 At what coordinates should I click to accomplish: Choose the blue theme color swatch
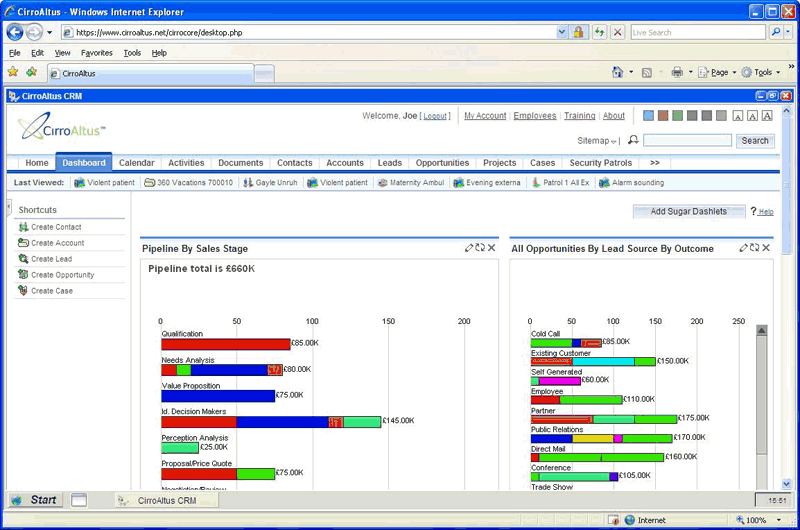click(x=648, y=116)
